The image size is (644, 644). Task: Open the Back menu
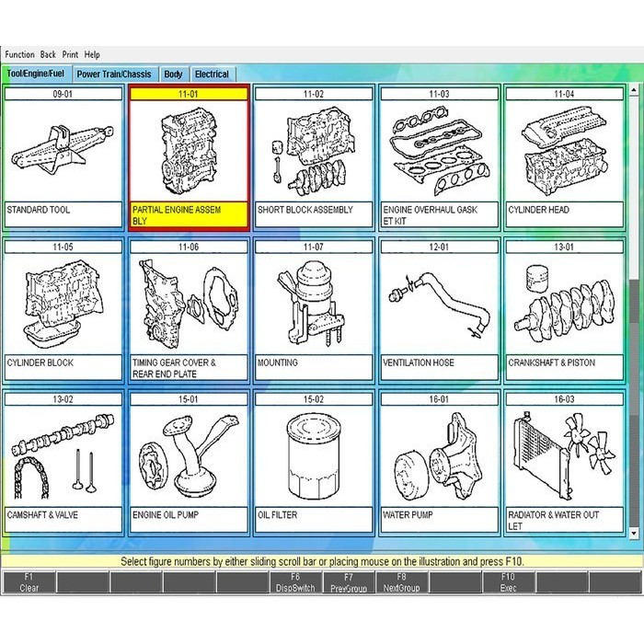[x=48, y=54]
